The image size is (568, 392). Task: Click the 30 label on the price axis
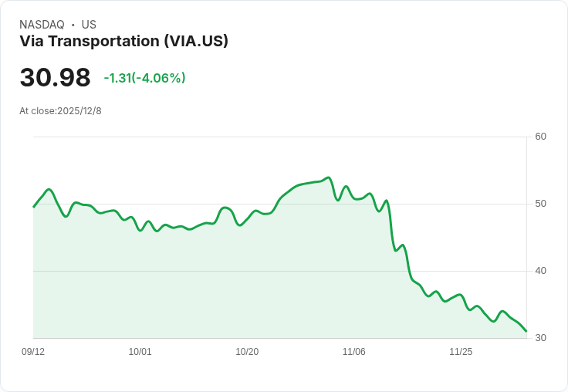point(540,338)
